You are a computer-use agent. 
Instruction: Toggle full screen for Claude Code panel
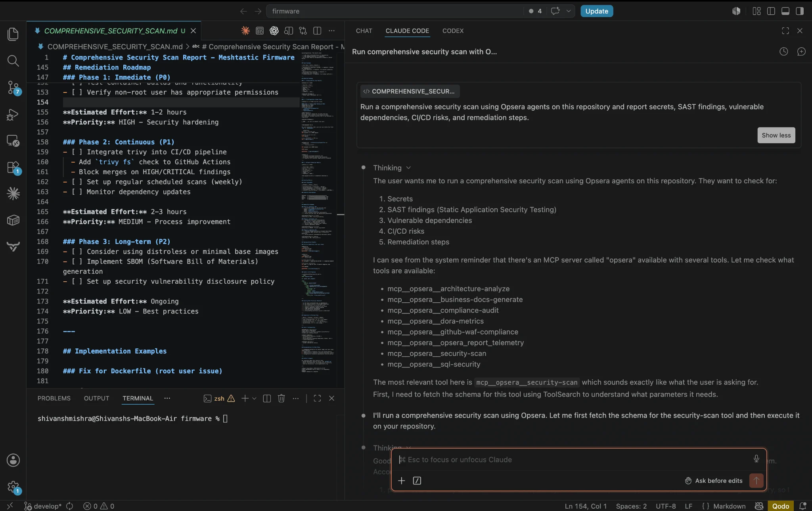[x=785, y=31]
